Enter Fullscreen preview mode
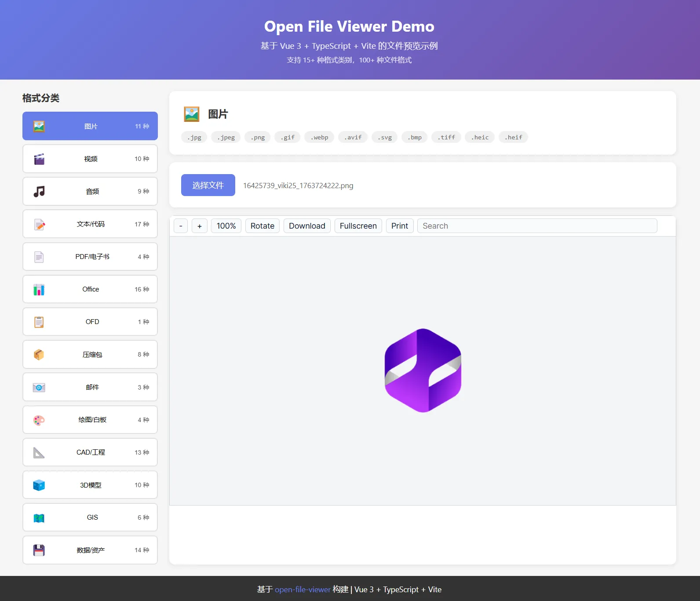 (x=358, y=226)
